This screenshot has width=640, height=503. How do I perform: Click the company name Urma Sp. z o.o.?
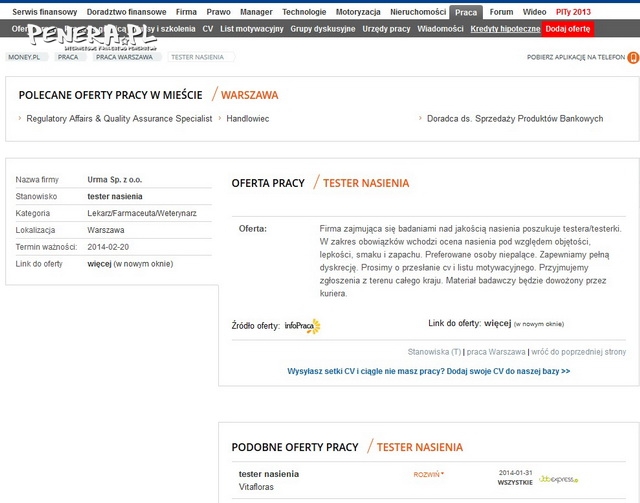pos(115,180)
